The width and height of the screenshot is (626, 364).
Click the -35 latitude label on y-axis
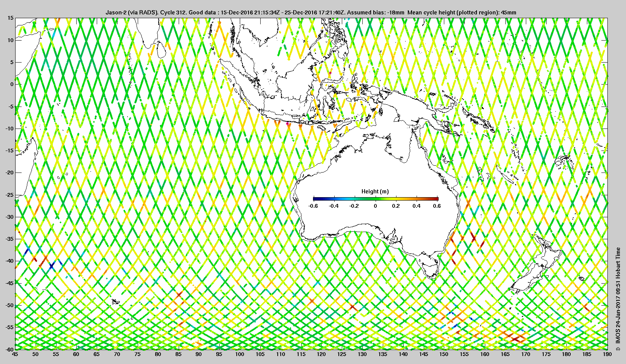click(9, 239)
